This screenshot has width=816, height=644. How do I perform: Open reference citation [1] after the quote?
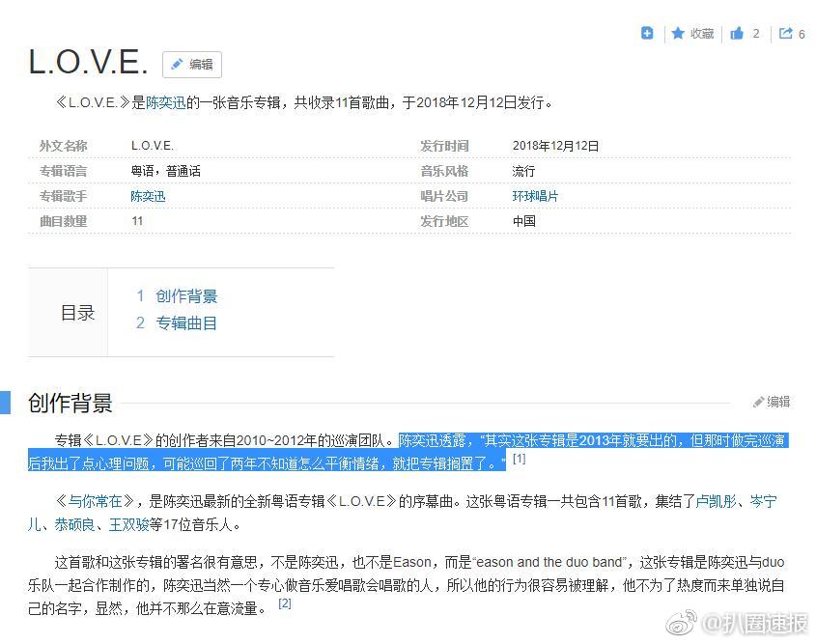tap(520, 460)
